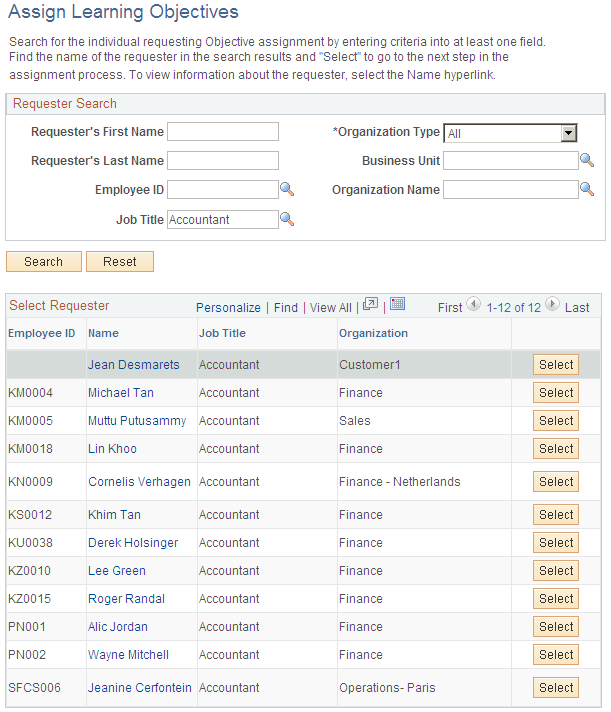
Task: Open Business Unit lookup magnifier
Action: coord(587,160)
